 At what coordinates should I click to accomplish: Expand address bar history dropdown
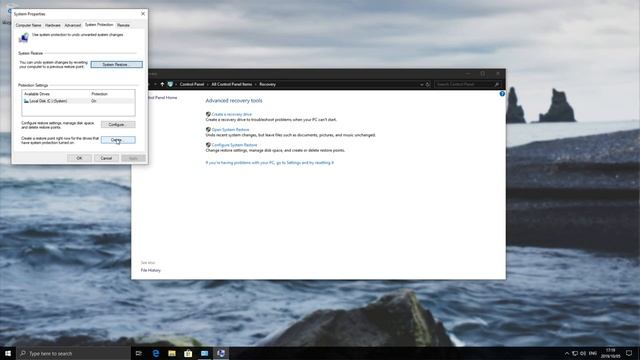[x=422, y=84]
